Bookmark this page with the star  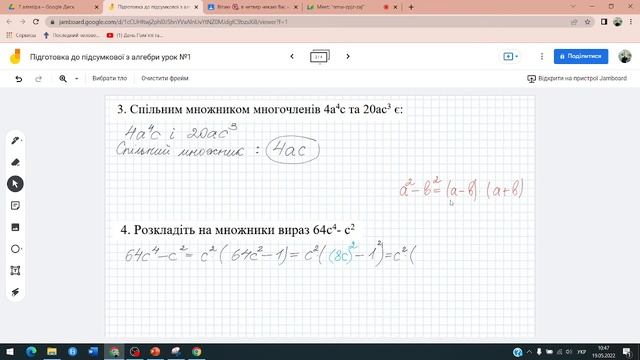click(x=587, y=22)
